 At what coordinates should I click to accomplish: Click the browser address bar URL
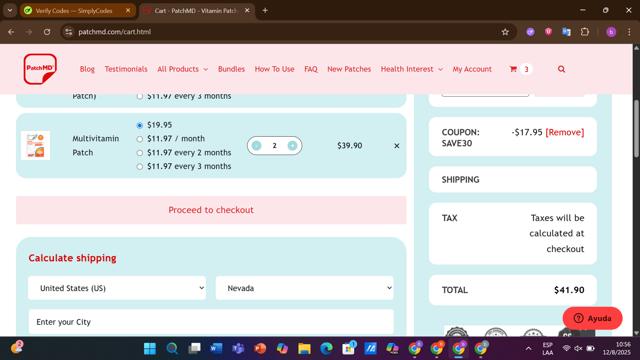(x=115, y=32)
